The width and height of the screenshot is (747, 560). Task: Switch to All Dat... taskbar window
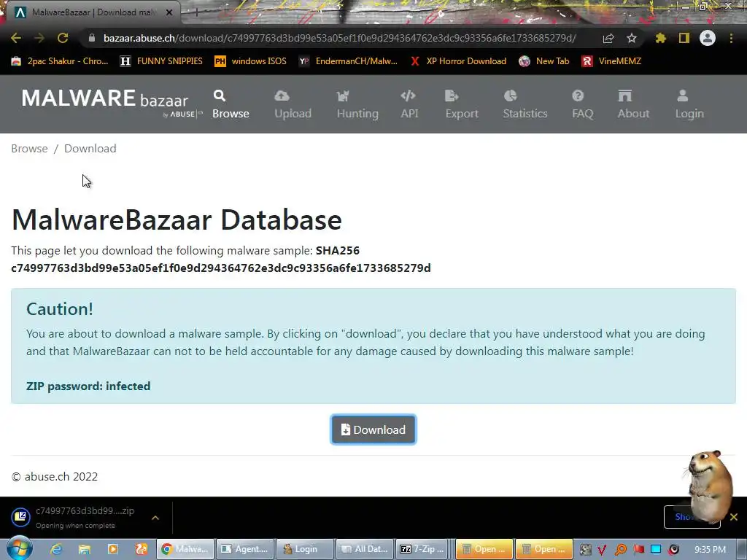(365, 549)
